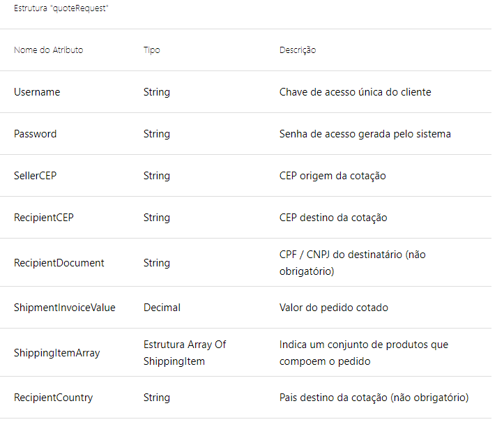Click the 'Decimal' type cell
Screen dimensions: 504x422
(162, 308)
